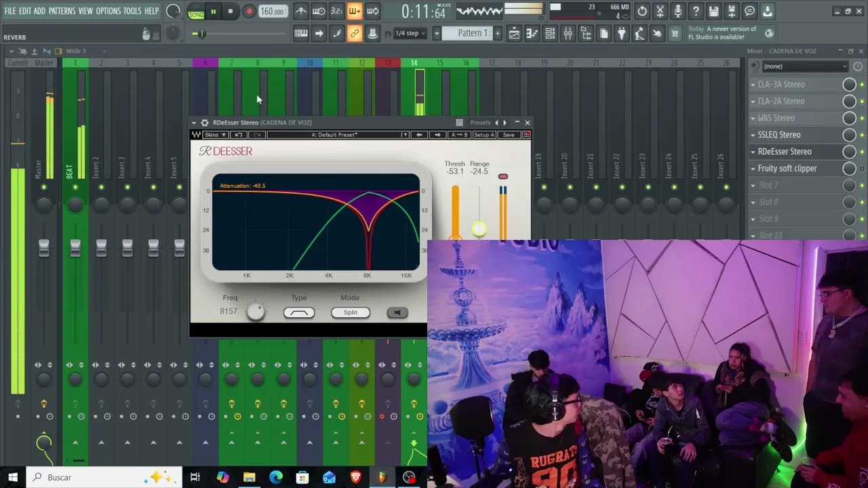Expand the CLA-3A Stereo slot arrow
868x488 pixels.
(753, 84)
